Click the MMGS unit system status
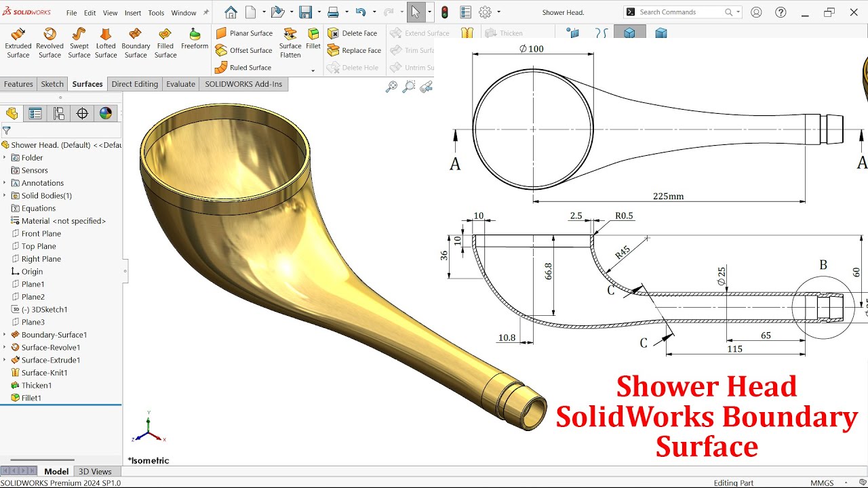 pos(822,483)
